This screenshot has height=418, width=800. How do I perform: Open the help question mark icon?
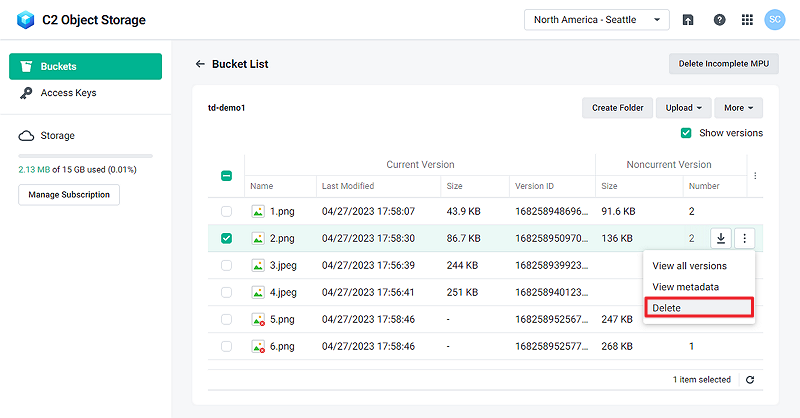(x=719, y=20)
